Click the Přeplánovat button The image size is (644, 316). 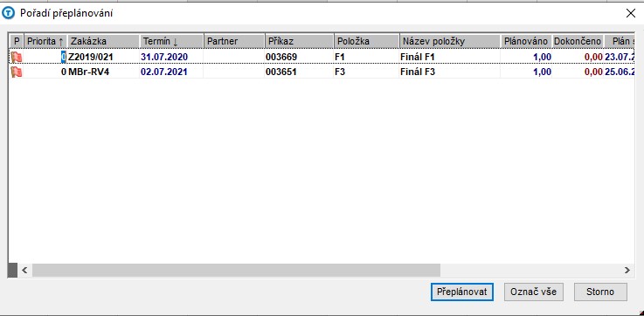coord(462,292)
